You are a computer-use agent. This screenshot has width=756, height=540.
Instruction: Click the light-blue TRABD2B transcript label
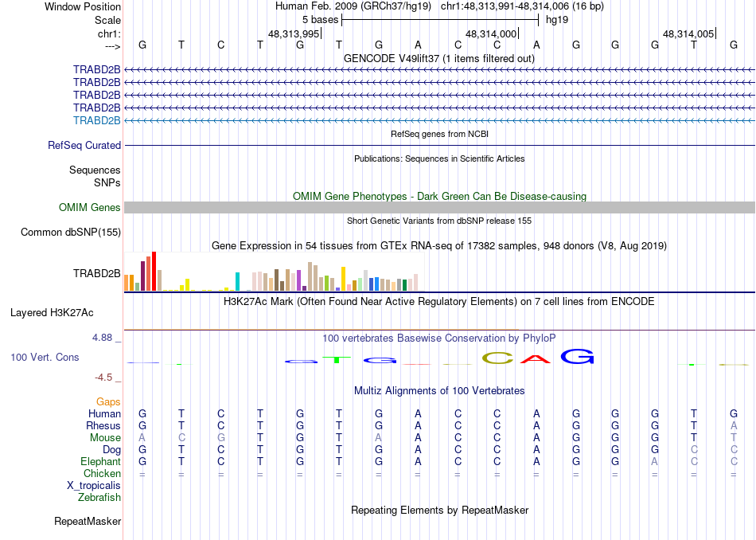(x=96, y=120)
